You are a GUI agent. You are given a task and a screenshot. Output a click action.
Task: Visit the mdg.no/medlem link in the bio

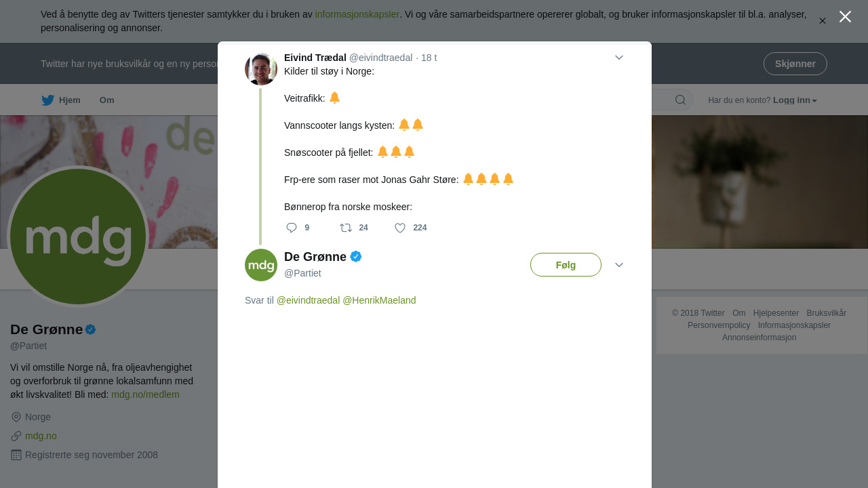[x=145, y=394]
